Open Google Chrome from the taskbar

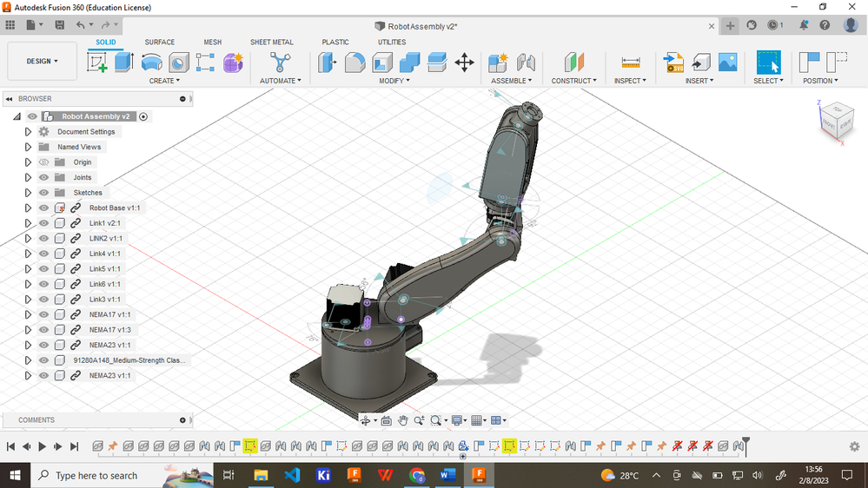pyautogui.click(x=416, y=475)
